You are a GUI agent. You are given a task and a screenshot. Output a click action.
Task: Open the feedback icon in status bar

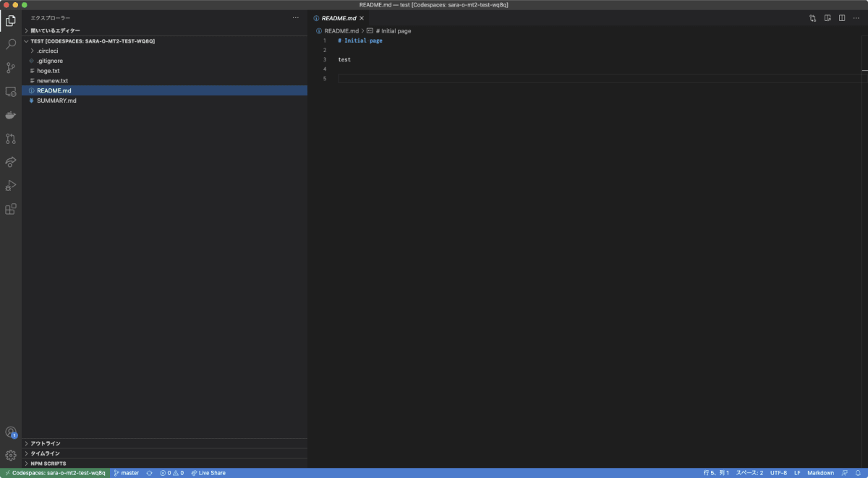tap(844, 473)
